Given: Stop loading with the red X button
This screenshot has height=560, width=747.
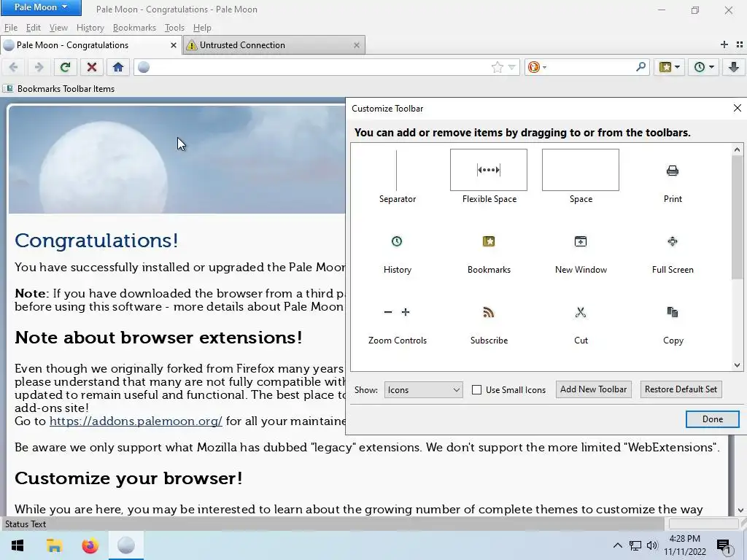Looking at the screenshot, I should click(x=92, y=67).
